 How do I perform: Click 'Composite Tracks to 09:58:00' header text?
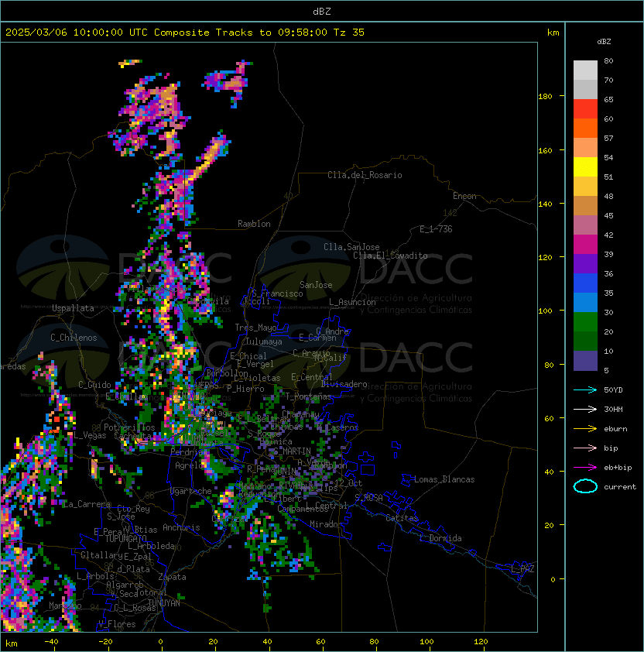click(241, 33)
